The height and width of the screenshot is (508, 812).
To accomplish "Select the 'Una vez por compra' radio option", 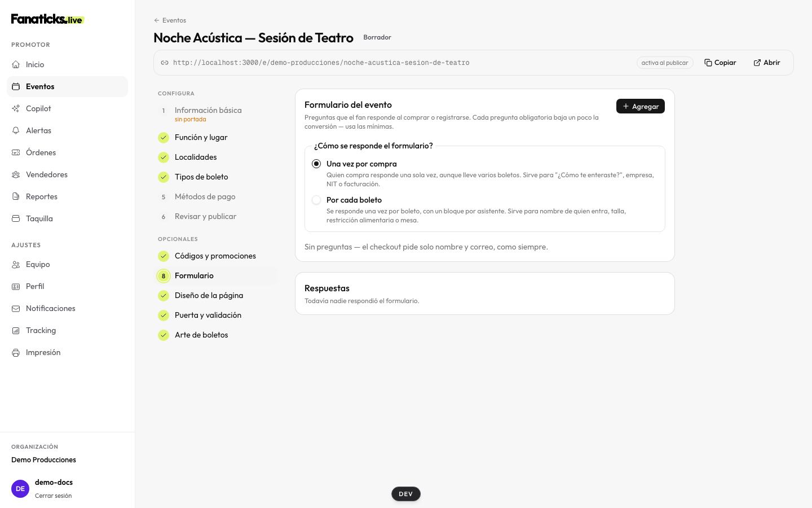I will coord(316,164).
